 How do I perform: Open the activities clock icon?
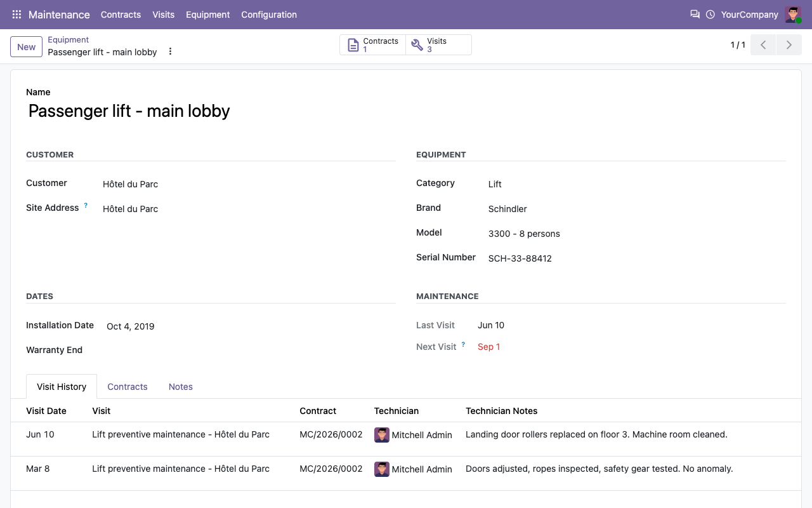(710, 15)
